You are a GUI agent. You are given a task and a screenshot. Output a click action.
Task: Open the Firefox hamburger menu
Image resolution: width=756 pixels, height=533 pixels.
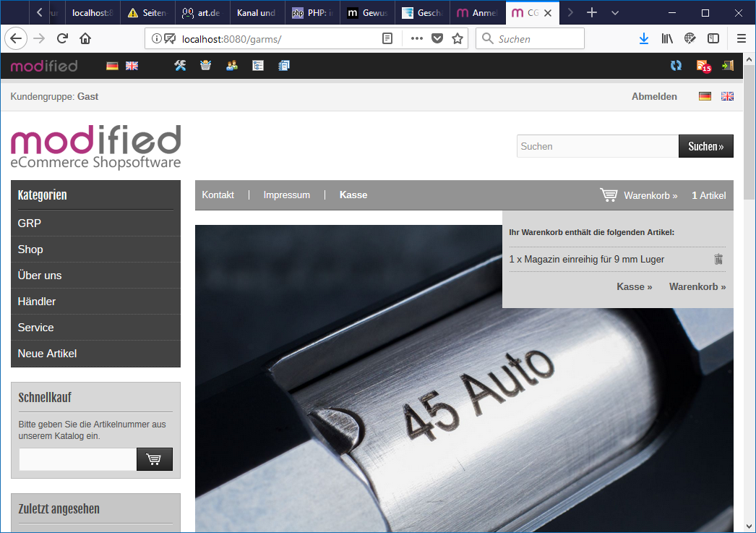[x=742, y=38]
